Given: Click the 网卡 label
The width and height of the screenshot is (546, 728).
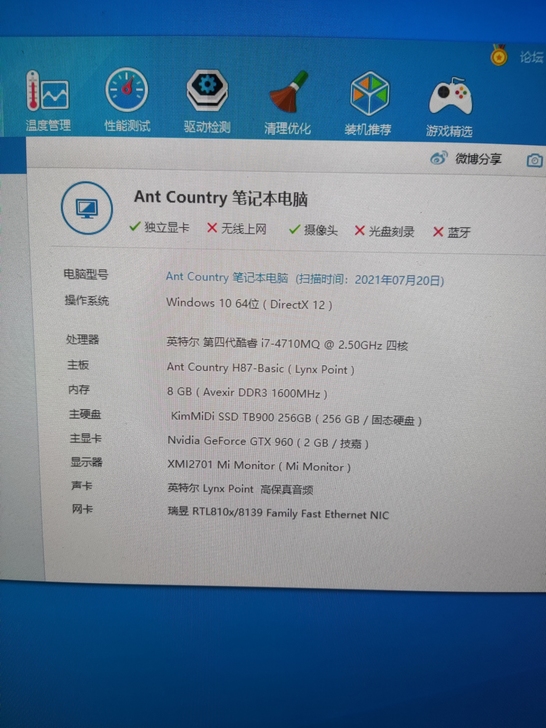Looking at the screenshot, I should [83, 509].
